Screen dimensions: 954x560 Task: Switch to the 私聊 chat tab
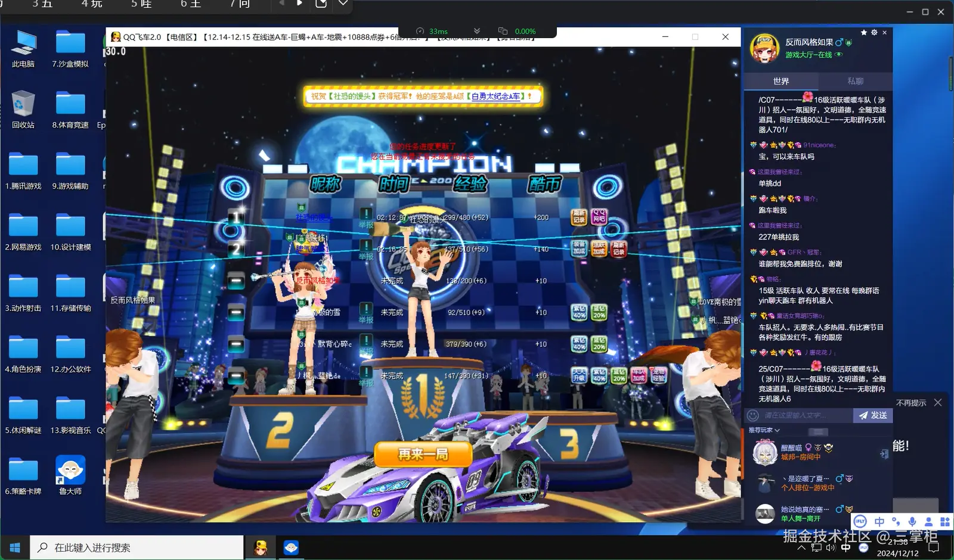click(x=855, y=81)
